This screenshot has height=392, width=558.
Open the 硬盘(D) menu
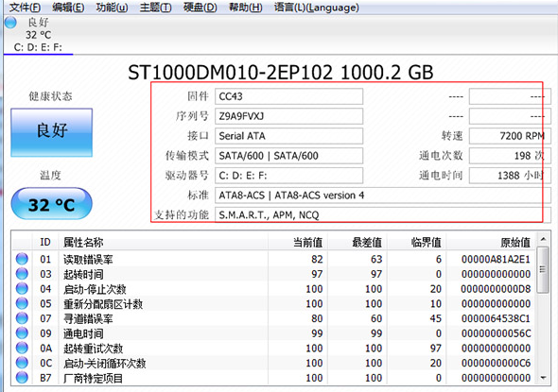click(200, 8)
